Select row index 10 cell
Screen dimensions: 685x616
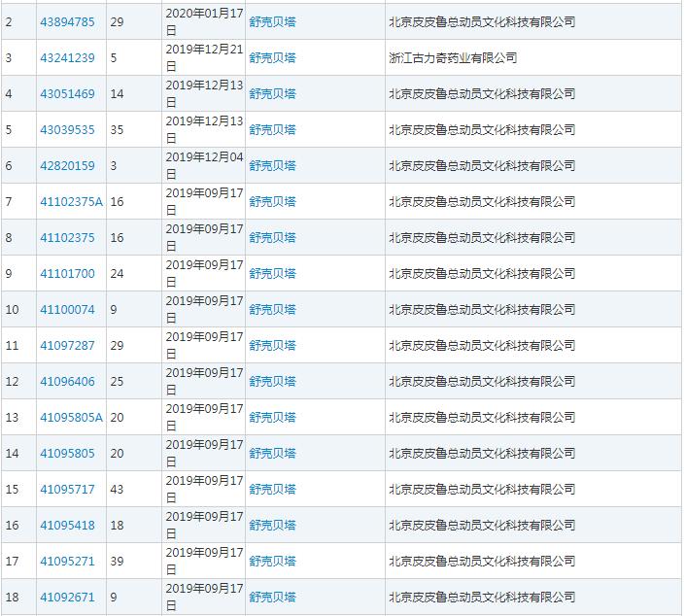click(x=18, y=309)
